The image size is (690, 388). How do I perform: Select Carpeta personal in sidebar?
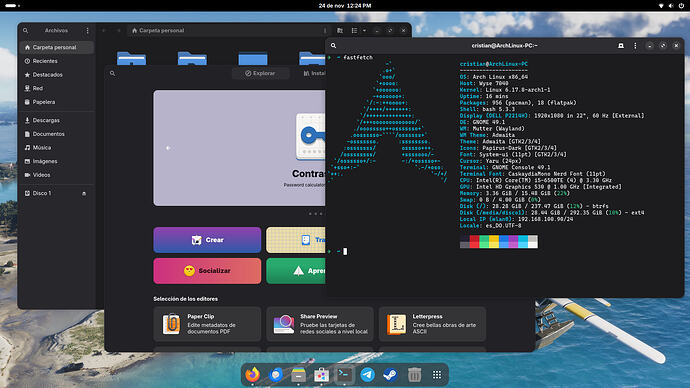click(x=56, y=47)
